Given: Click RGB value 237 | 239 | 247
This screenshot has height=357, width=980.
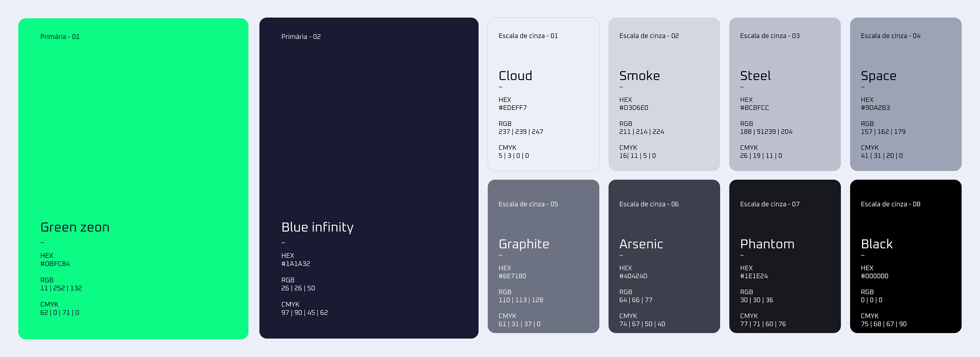Looking at the screenshot, I should [x=521, y=132].
